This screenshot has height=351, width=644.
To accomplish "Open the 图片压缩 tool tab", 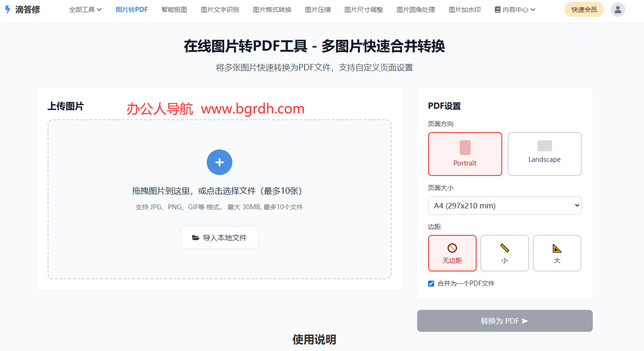I will pyautogui.click(x=318, y=10).
